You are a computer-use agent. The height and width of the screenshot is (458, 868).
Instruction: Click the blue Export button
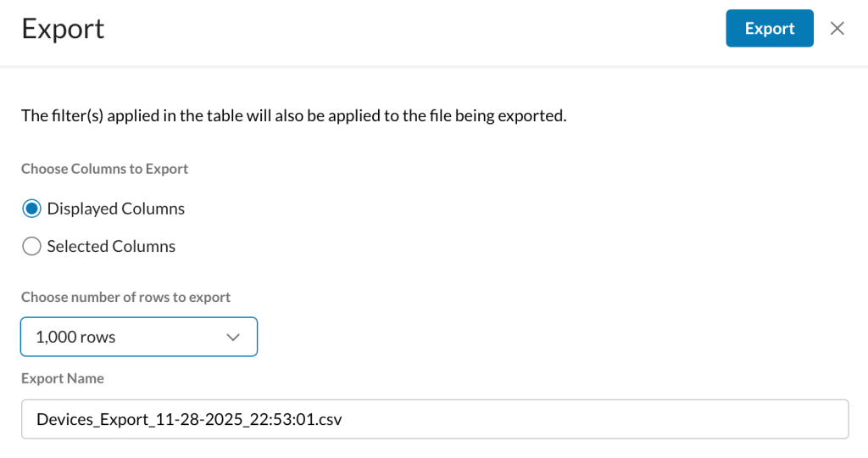(x=770, y=28)
